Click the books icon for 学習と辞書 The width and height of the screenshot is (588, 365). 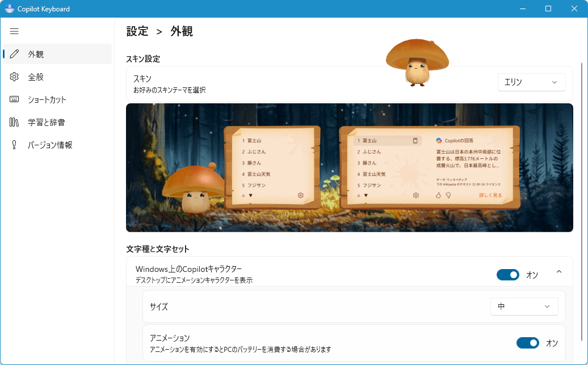[15, 122]
